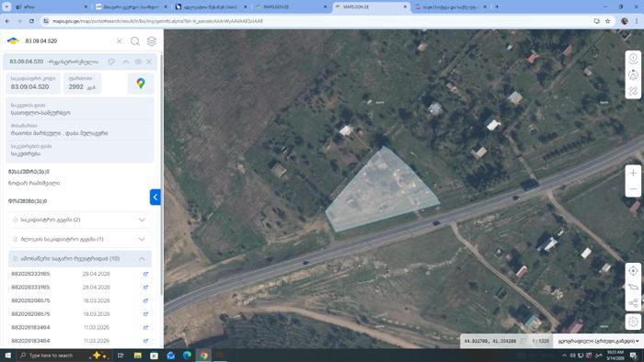Click the search magnifier icon
The width and height of the screenshot is (644, 362).
point(135,41)
